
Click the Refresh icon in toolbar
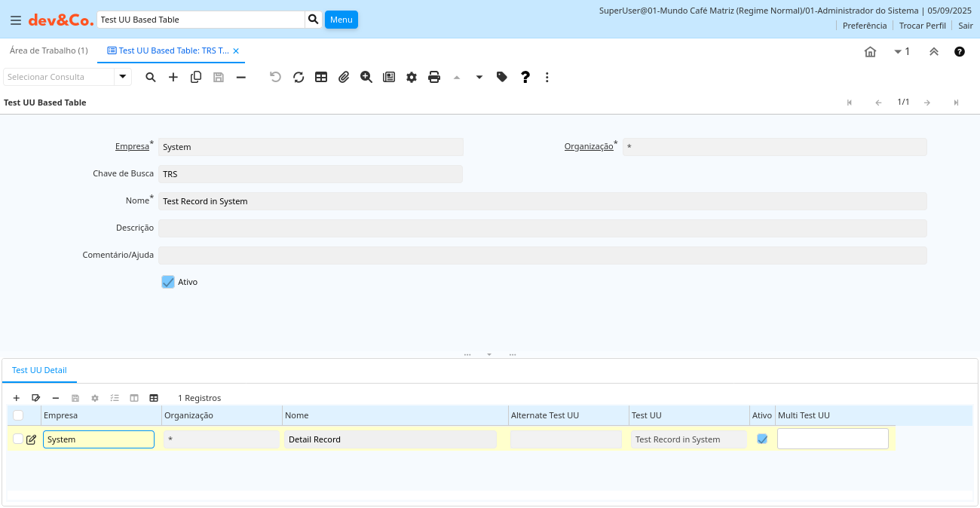click(x=299, y=77)
